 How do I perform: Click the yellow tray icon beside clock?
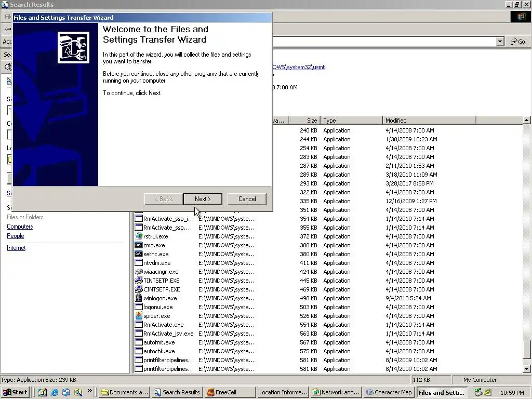pyautogui.click(x=487, y=392)
